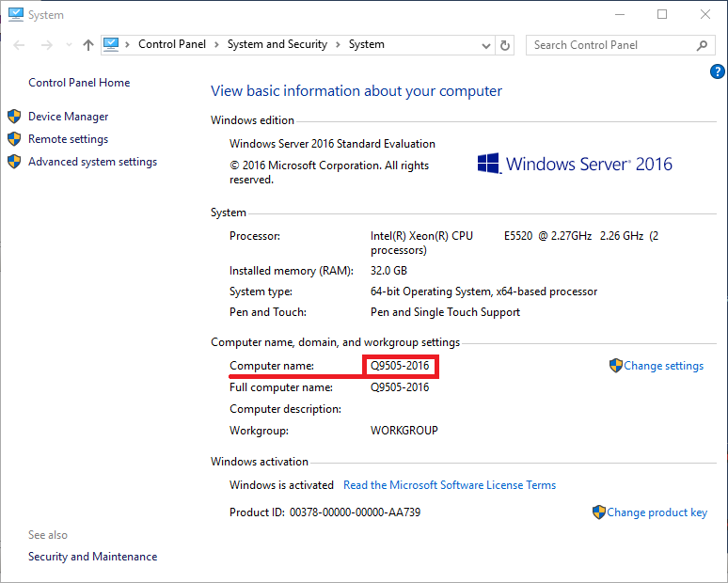Screen dimensions: 728x583
Task: Open Security and Maintenance link
Action: (93, 557)
